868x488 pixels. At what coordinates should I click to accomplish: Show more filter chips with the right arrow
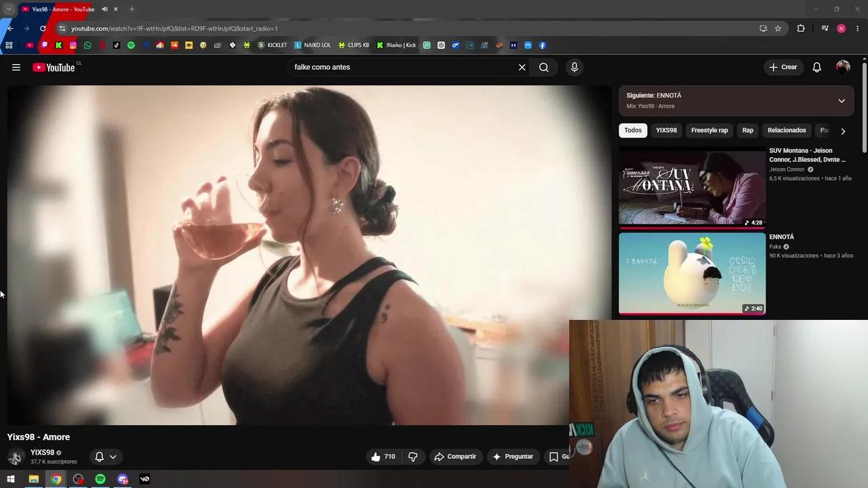point(843,131)
